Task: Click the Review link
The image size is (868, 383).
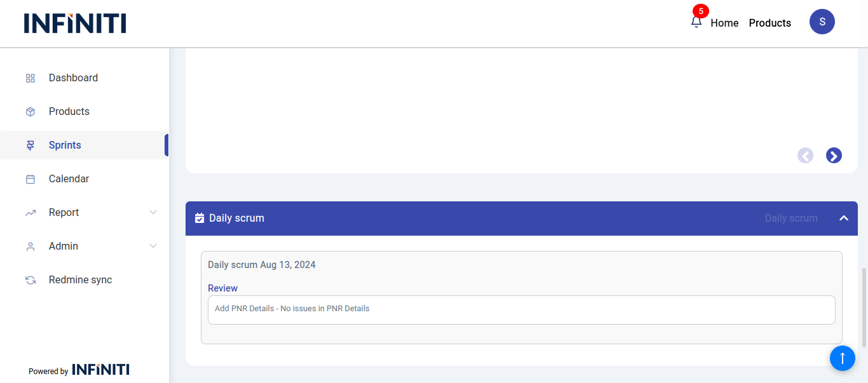Action: tap(222, 288)
